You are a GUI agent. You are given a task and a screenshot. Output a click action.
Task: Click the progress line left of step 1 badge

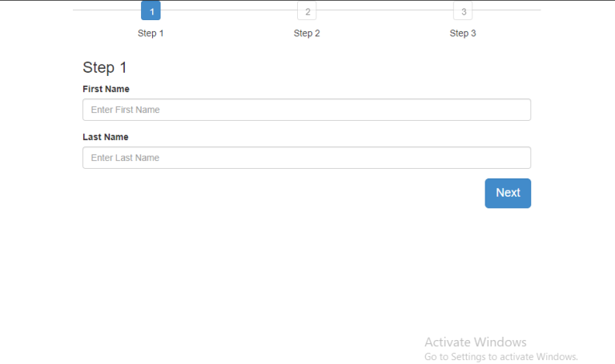106,10
